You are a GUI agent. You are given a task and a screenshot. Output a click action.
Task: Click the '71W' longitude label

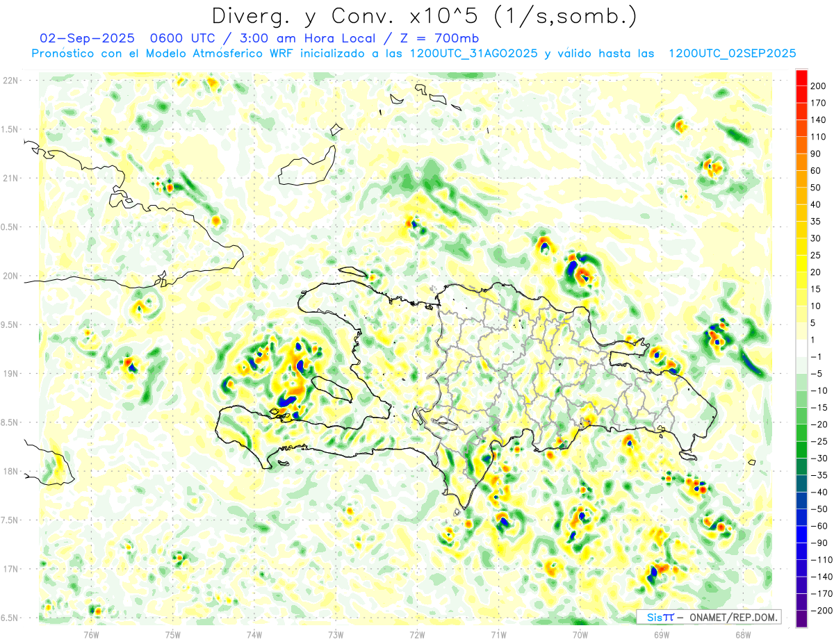coord(498,634)
